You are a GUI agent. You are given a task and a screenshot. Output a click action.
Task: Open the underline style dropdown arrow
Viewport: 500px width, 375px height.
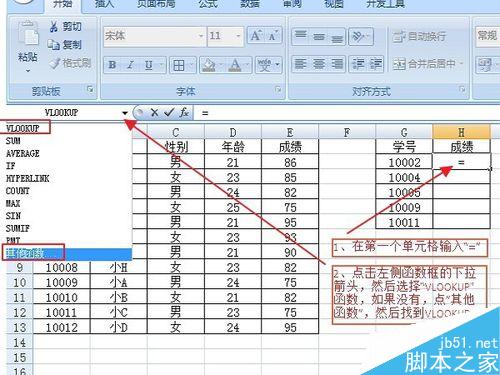161,65
